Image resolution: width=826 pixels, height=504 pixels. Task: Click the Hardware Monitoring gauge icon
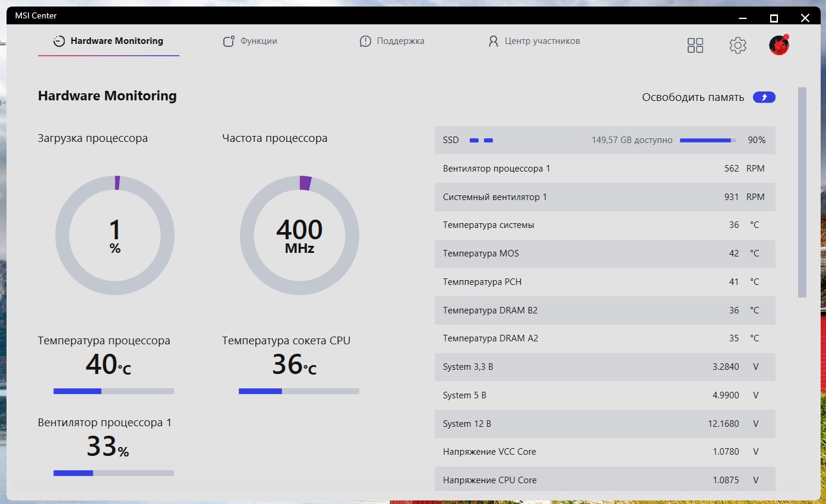point(58,42)
